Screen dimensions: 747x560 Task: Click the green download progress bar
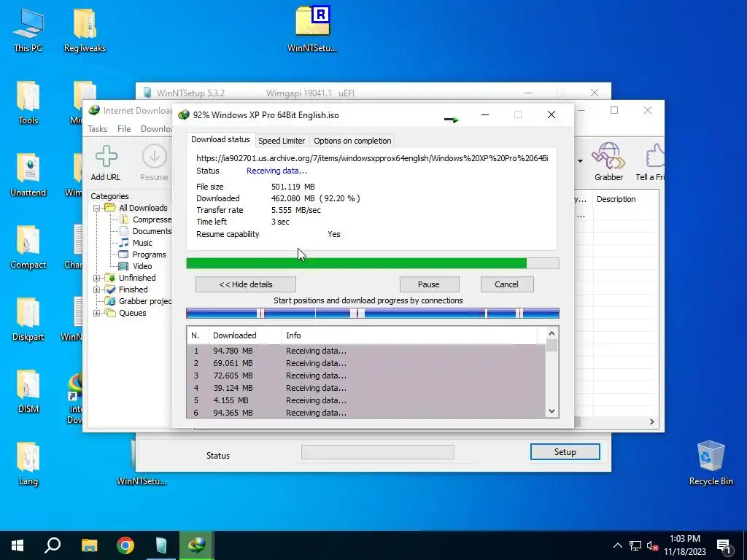pos(373,263)
